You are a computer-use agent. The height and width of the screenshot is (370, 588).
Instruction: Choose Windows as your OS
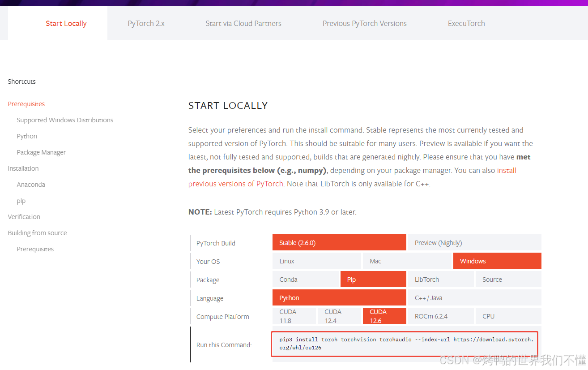[x=497, y=261]
